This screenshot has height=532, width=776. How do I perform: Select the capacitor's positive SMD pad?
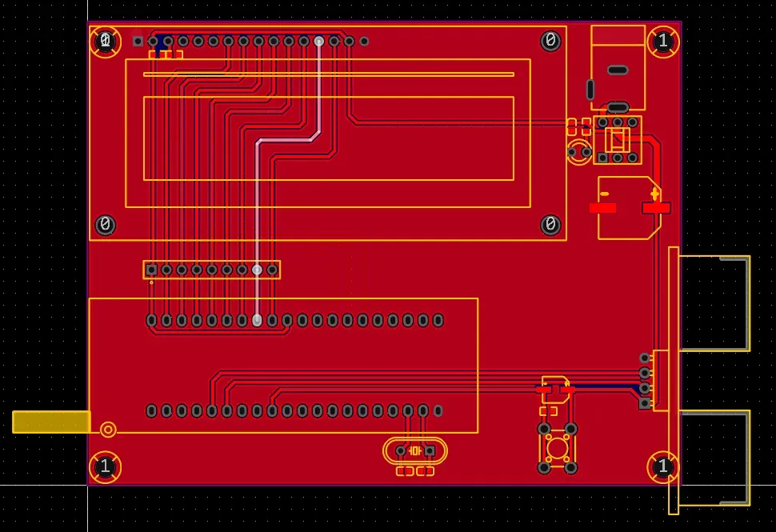pyautogui.click(x=656, y=208)
